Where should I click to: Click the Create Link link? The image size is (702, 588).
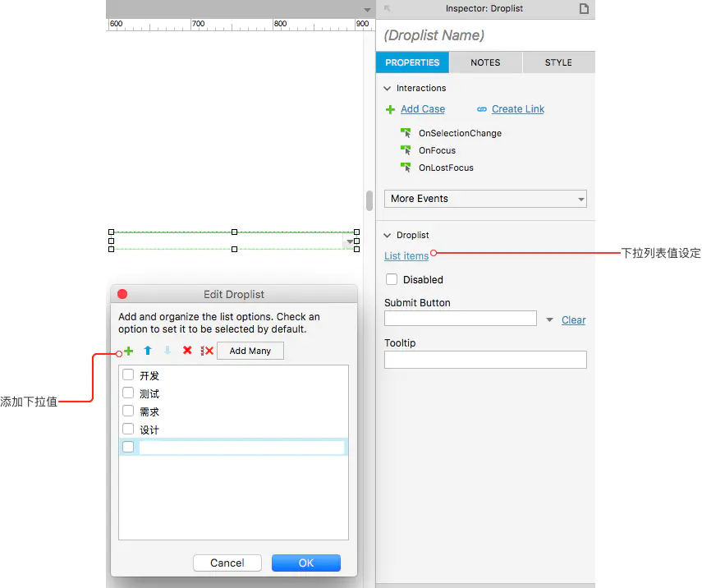pyautogui.click(x=518, y=109)
